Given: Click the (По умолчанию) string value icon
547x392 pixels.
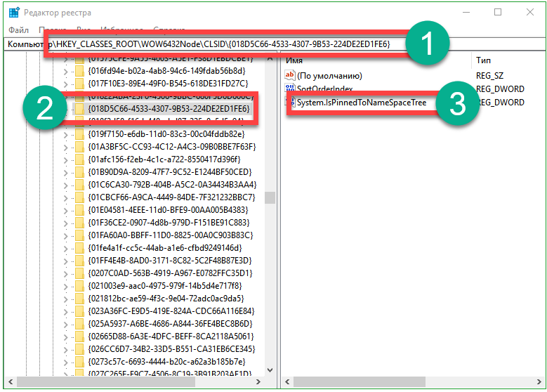Looking at the screenshot, I should click(290, 75).
